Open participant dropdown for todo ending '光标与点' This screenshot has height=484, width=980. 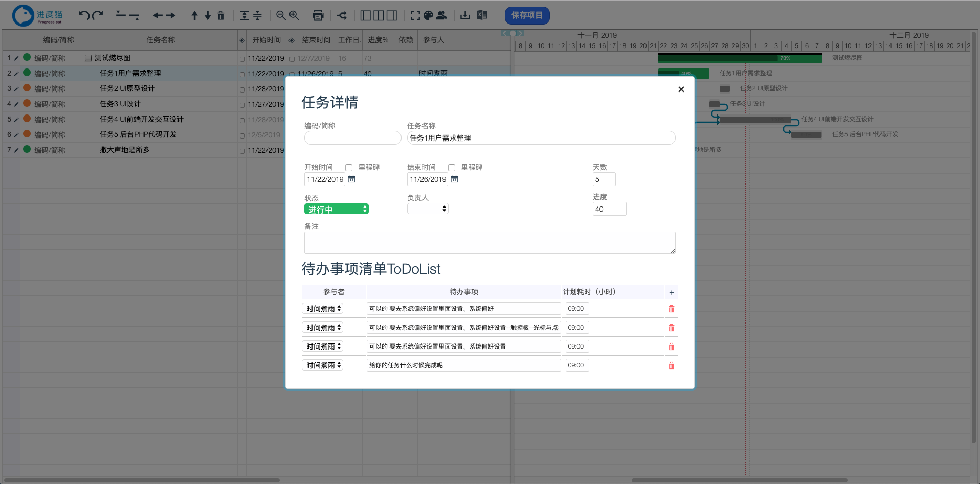(x=322, y=328)
